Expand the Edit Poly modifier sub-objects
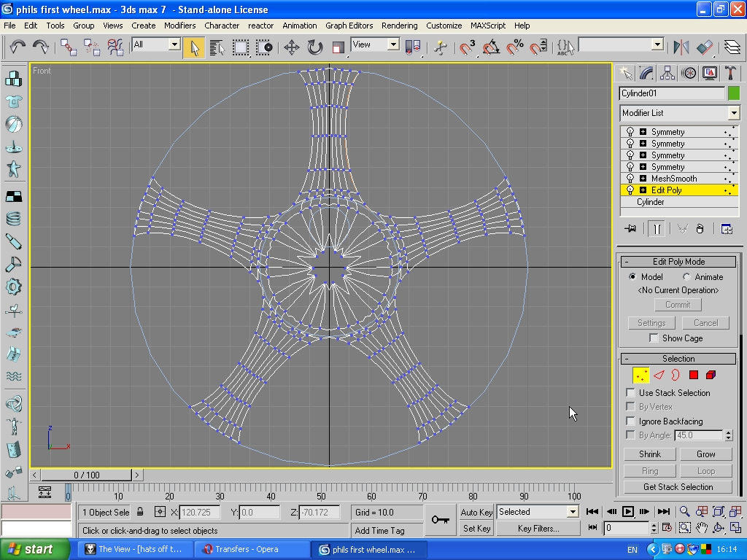747x560 pixels. click(x=643, y=190)
